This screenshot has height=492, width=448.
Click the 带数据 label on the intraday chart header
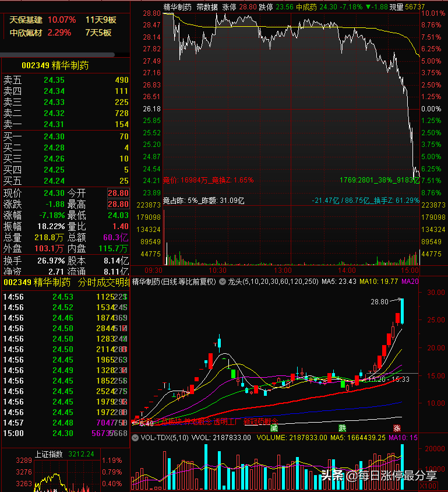point(207,7)
